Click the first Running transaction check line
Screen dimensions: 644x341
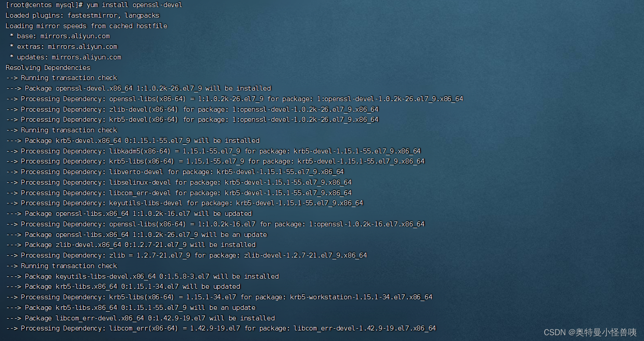click(x=62, y=77)
